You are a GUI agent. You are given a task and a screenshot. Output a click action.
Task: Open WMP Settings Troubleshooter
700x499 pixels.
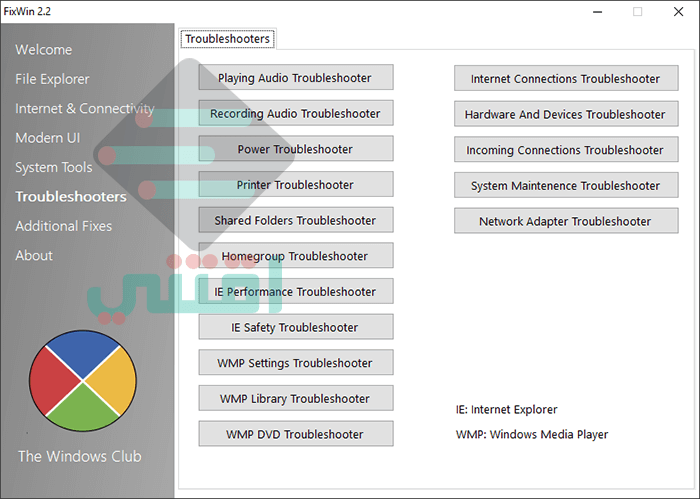coord(296,362)
